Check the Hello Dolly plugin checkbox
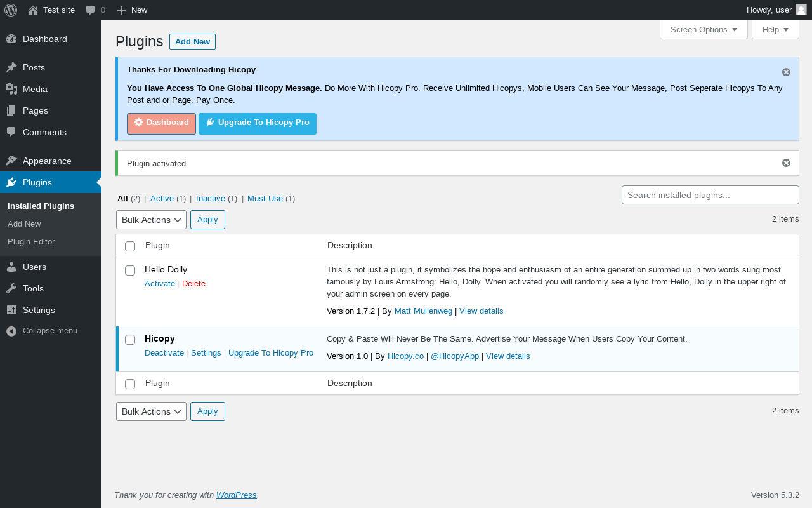This screenshot has width=812, height=508. point(130,271)
